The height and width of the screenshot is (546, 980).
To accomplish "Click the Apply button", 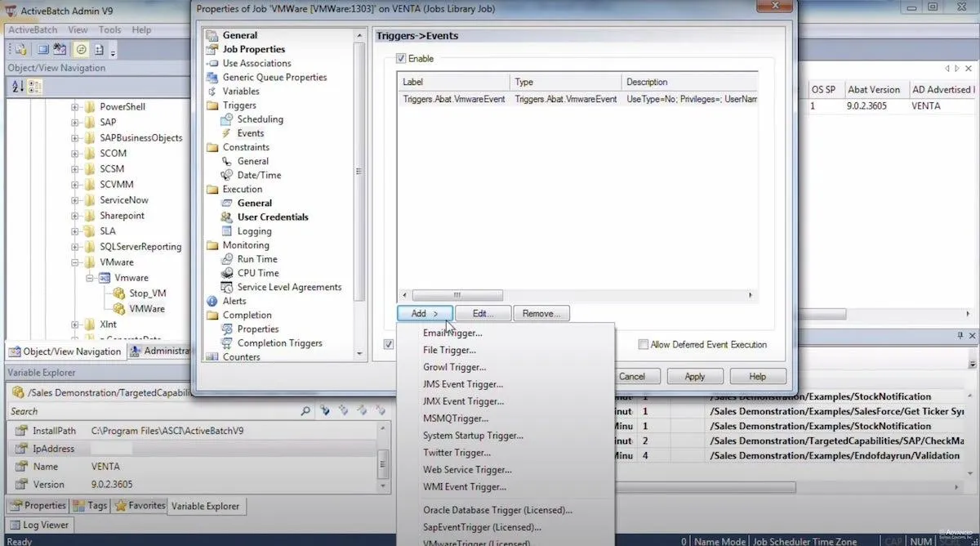I will tap(695, 377).
